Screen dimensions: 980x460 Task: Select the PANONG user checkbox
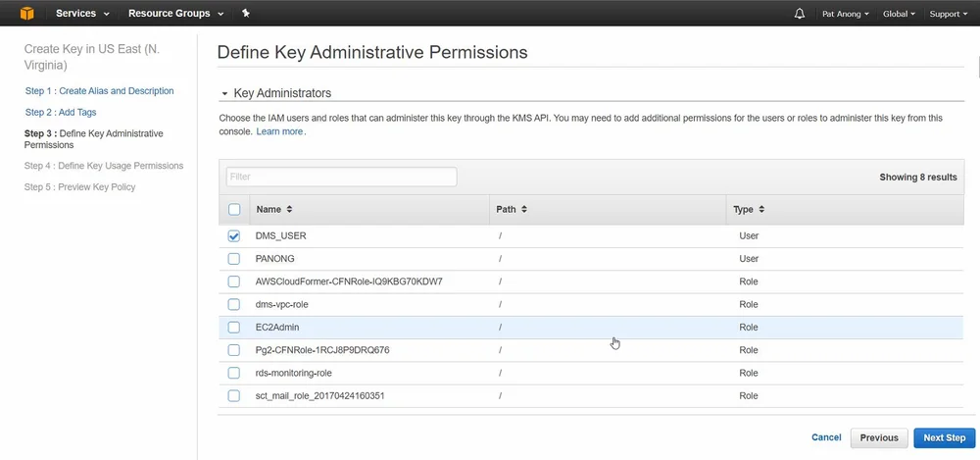click(x=234, y=259)
